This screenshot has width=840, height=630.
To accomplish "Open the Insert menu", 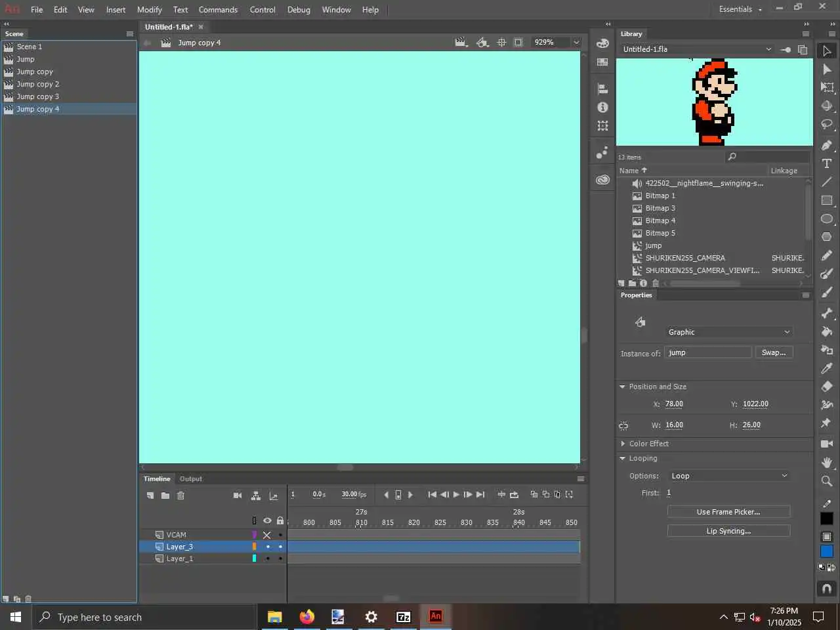I will click(x=115, y=10).
